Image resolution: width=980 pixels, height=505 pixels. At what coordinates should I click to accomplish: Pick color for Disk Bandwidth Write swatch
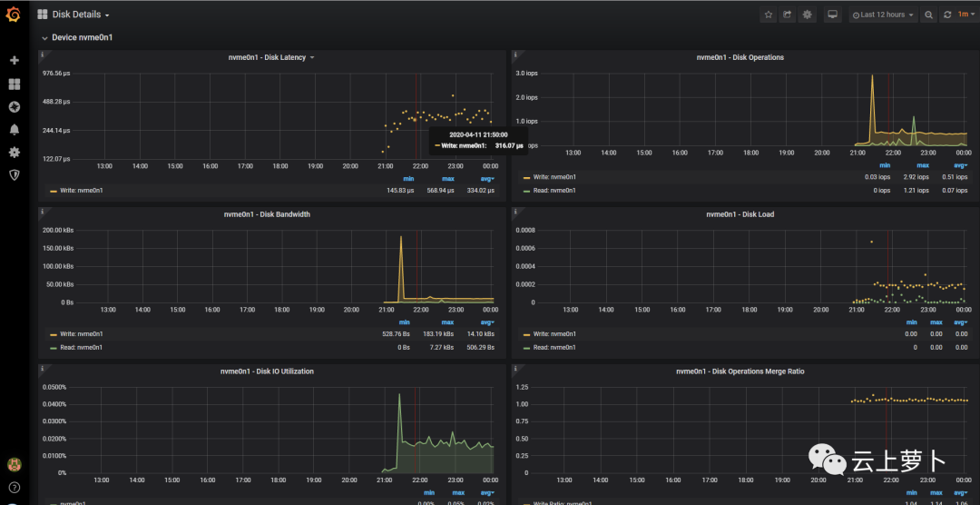point(54,334)
